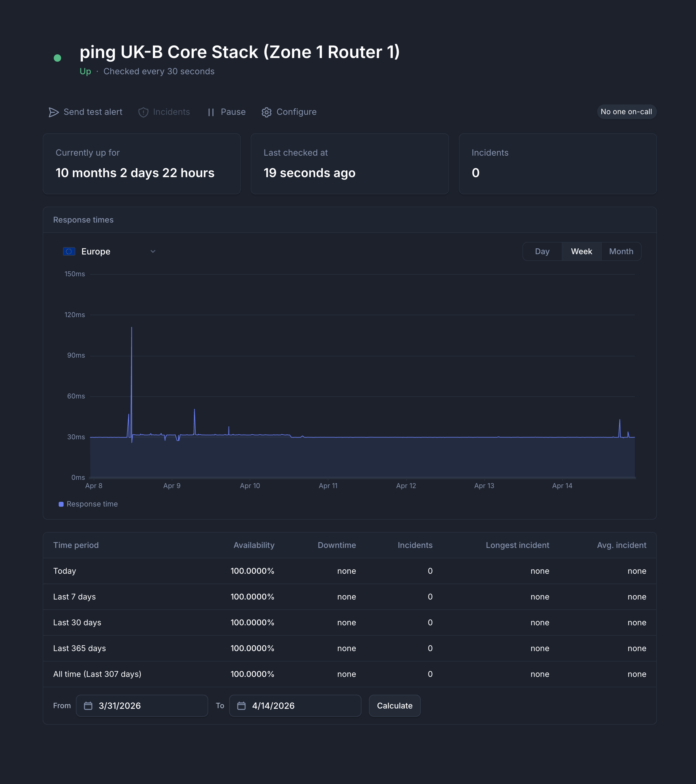Click the Europe flag icon
This screenshot has width=696, height=784.
click(x=69, y=252)
